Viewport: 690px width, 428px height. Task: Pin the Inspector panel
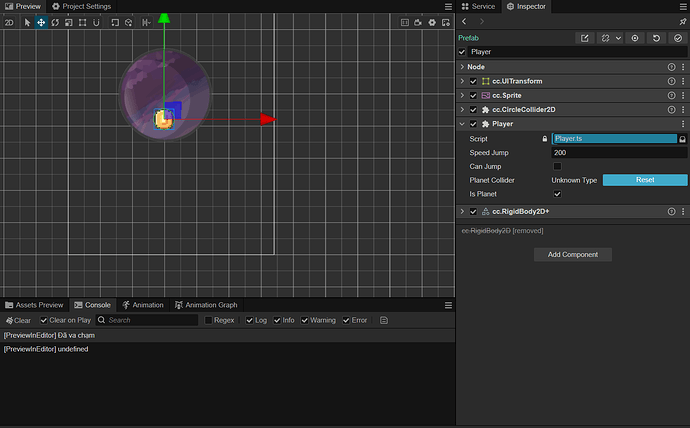click(683, 21)
